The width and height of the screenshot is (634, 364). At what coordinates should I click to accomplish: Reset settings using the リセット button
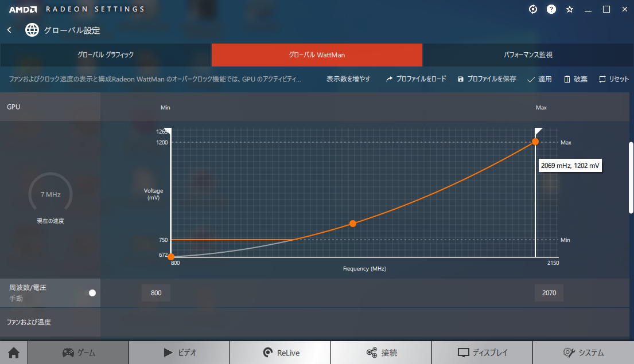pos(614,79)
